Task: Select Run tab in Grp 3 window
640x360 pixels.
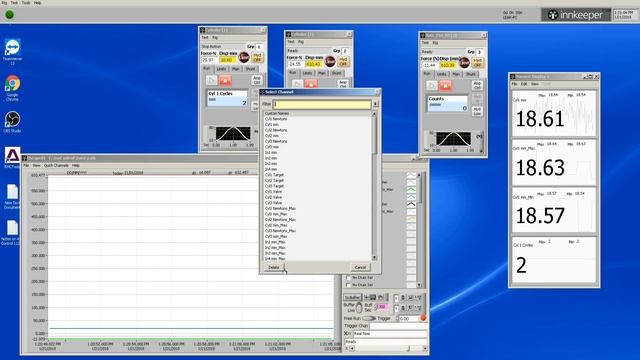Action: [427, 73]
